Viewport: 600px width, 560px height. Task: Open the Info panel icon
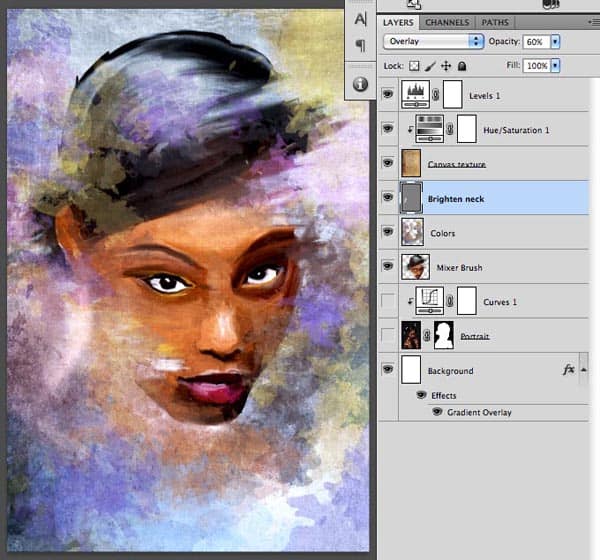361,84
